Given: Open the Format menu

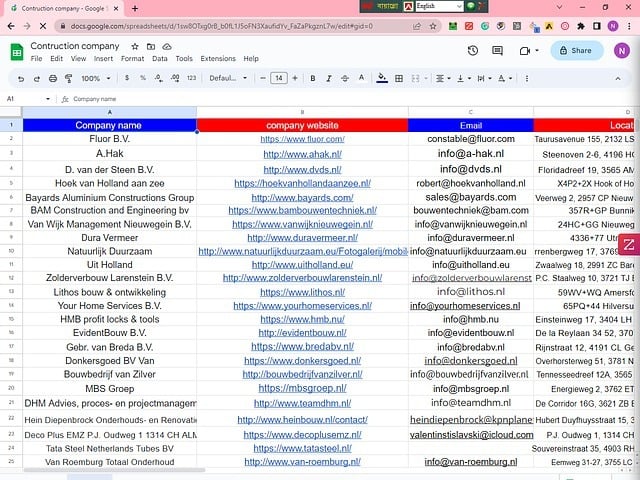Looking at the screenshot, I should [x=133, y=59].
